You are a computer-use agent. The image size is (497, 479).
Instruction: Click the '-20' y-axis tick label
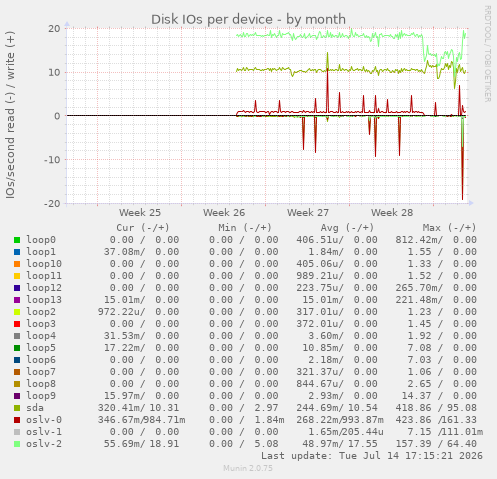point(52,203)
